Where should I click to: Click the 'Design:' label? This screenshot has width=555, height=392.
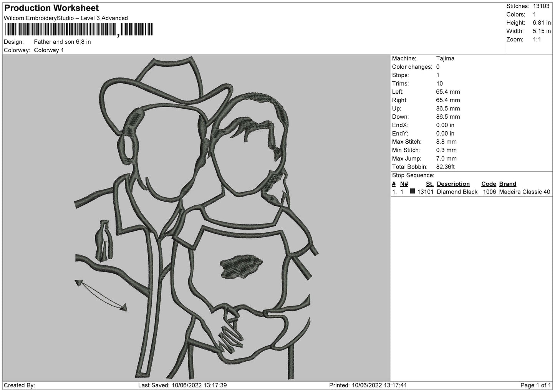coord(13,42)
